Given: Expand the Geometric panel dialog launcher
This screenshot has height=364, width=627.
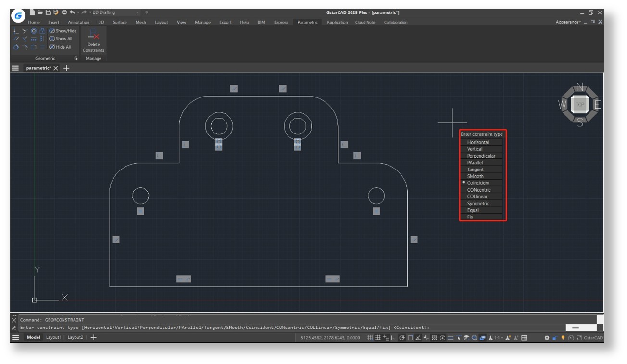Looking at the screenshot, I should pyautogui.click(x=76, y=59).
